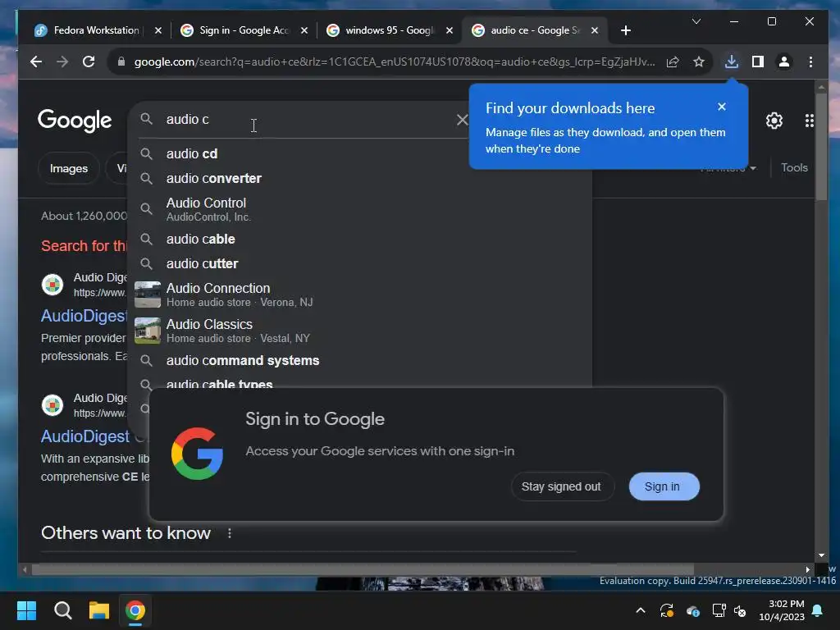This screenshot has height=630, width=840.
Task: Open the clock showing 3:02 PM
Action: (782, 610)
